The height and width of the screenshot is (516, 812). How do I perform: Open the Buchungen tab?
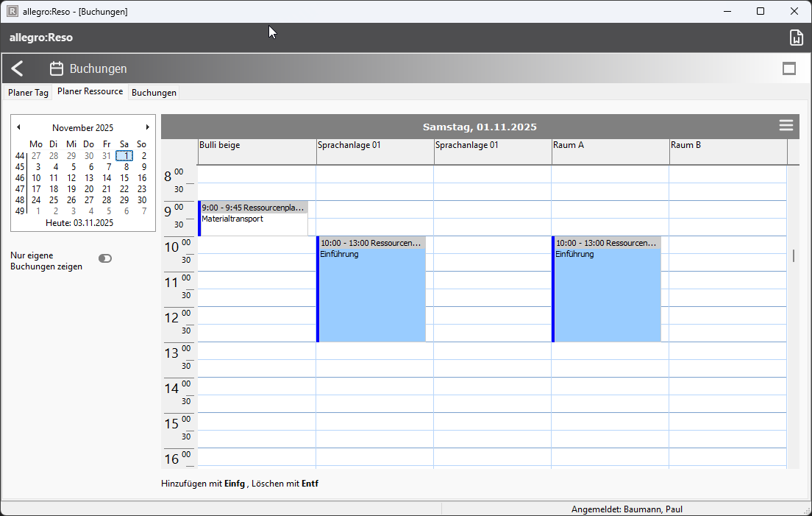click(154, 93)
